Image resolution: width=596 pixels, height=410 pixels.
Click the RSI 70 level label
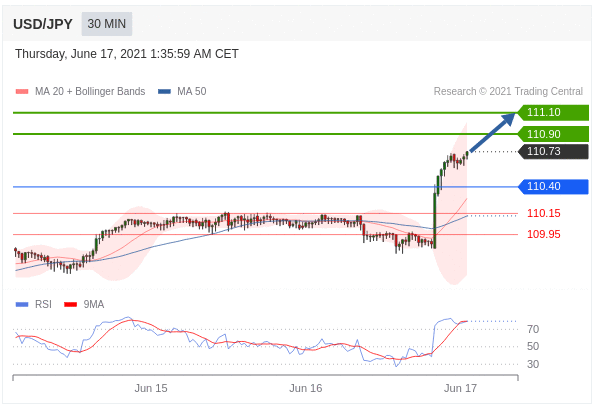tap(533, 329)
